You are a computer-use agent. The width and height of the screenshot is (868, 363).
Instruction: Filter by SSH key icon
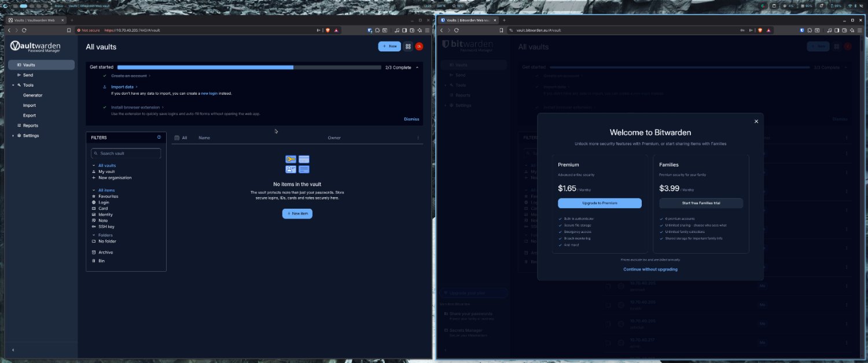(x=94, y=227)
